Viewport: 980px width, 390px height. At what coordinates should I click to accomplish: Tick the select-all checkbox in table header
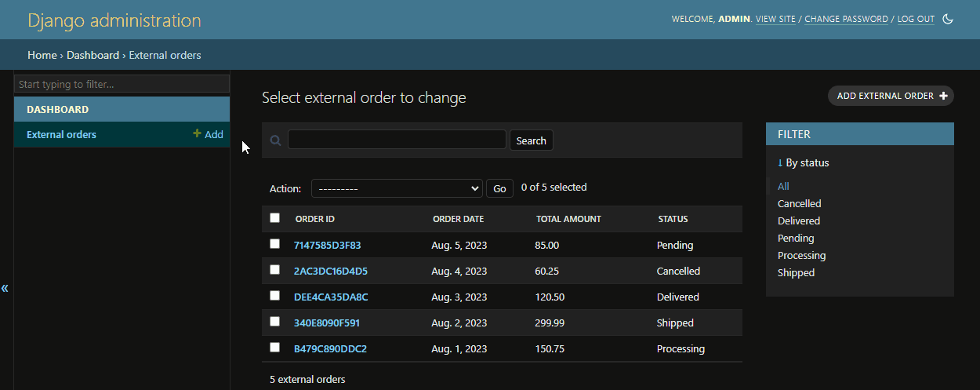(x=274, y=218)
